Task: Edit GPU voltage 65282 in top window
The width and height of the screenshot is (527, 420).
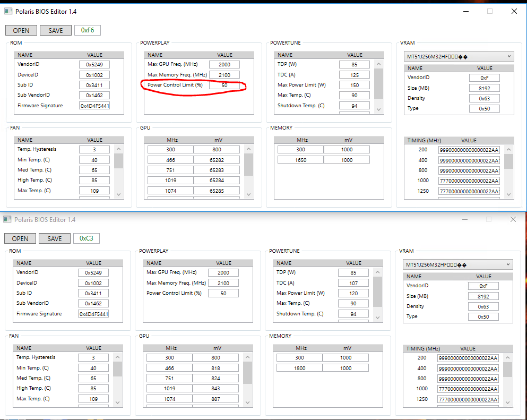Action: [x=217, y=160]
